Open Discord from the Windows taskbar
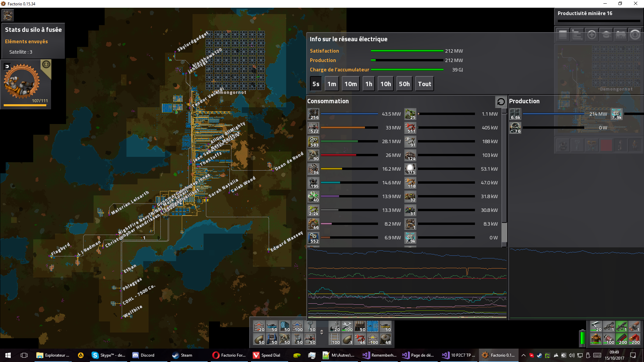This screenshot has height=362, width=644. pyautogui.click(x=144, y=355)
